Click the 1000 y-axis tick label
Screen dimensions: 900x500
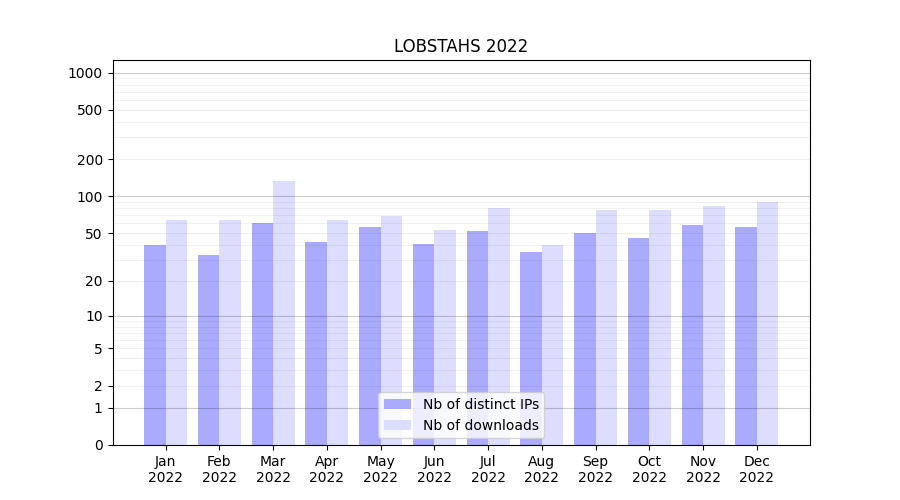coord(85,73)
